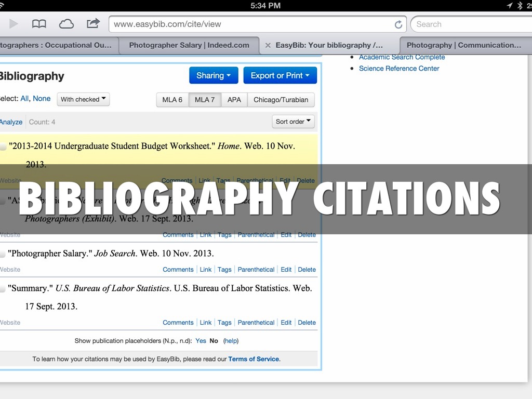Tap the easybib.com address bar
The width and height of the screenshot is (532, 399).
pos(249,24)
